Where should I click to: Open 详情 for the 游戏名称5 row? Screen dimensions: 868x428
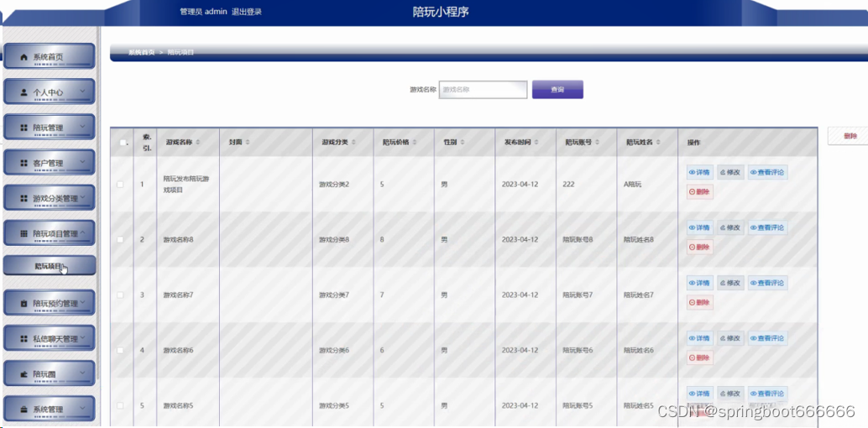tap(700, 394)
